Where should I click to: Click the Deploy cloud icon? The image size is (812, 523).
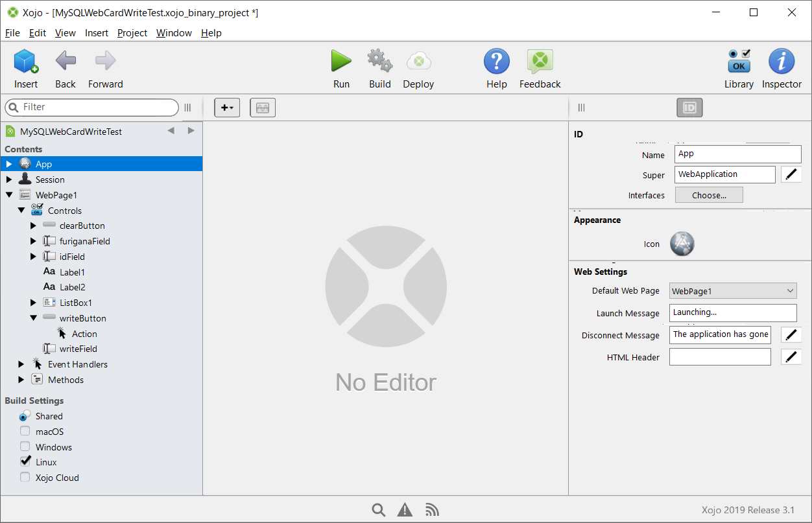[x=419, y=62]
